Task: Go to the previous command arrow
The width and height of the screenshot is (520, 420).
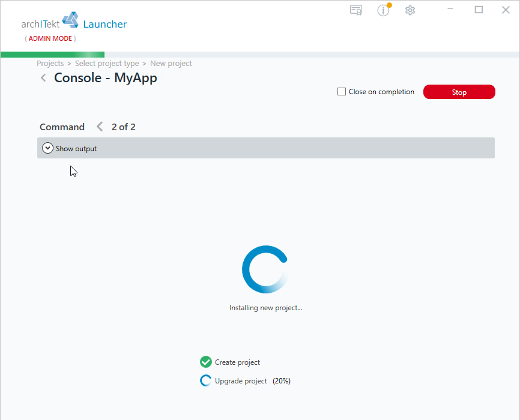Action: pos(100,127)
